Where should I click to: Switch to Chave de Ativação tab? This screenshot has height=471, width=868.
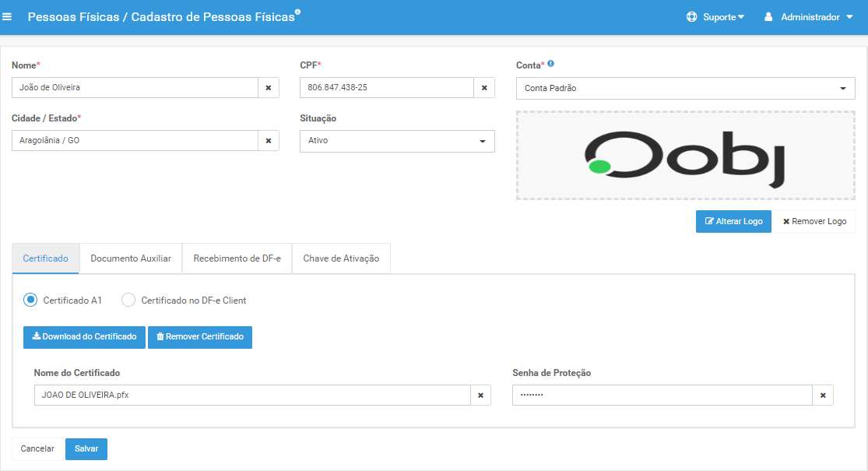(341, 258)
